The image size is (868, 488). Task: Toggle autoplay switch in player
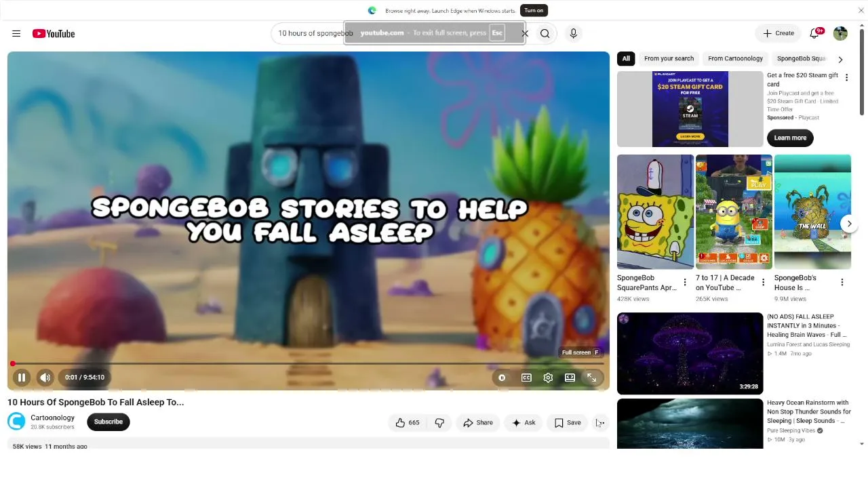(x=502, y=378)
